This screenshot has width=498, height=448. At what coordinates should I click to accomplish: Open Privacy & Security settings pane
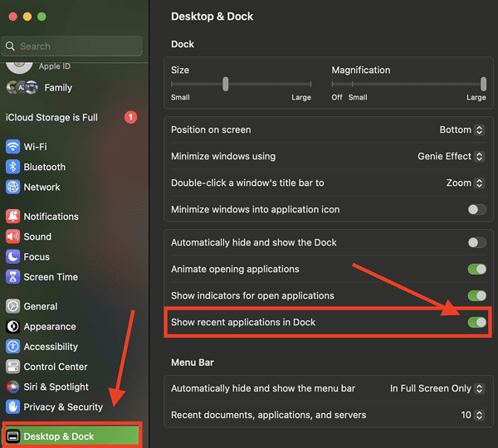[x=62, y=407]
